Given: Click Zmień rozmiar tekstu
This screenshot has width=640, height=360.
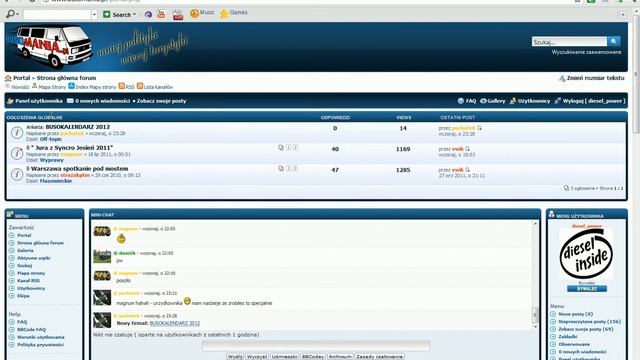Looking at the screenshot, I should (x=596, y=78).
